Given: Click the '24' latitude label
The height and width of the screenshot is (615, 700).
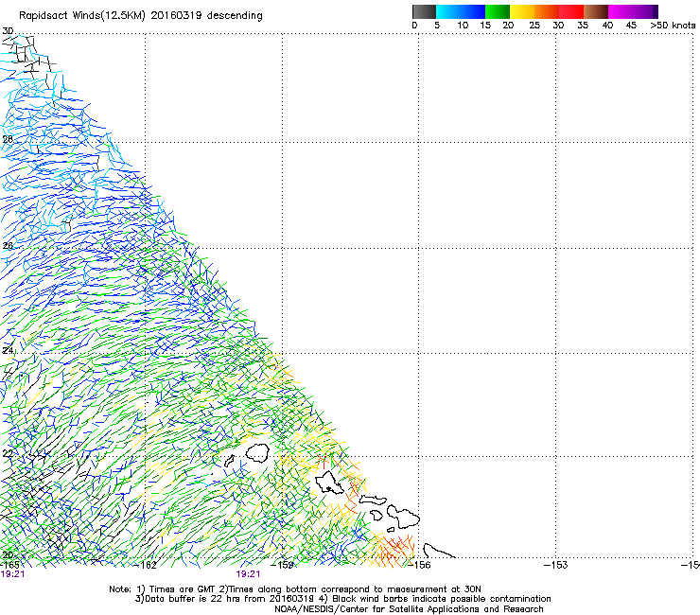Looking at the screenshot, I should (x=8, y=351).
